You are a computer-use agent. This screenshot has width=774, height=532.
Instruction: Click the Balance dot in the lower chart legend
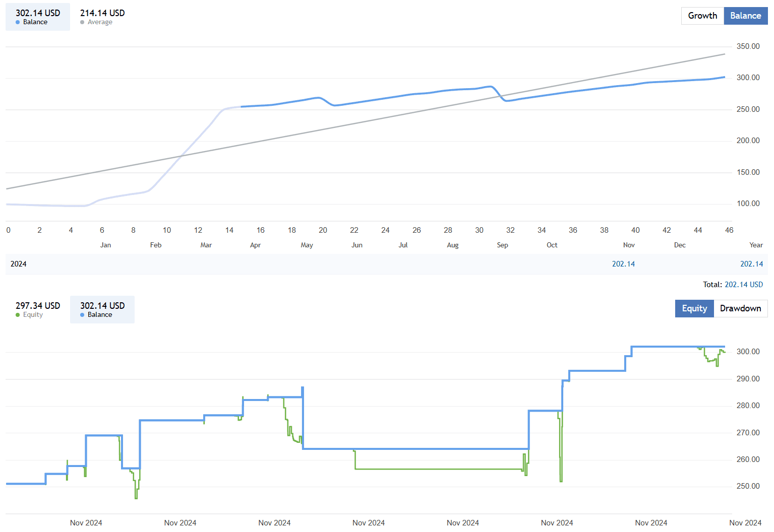(x=83, y=314)
